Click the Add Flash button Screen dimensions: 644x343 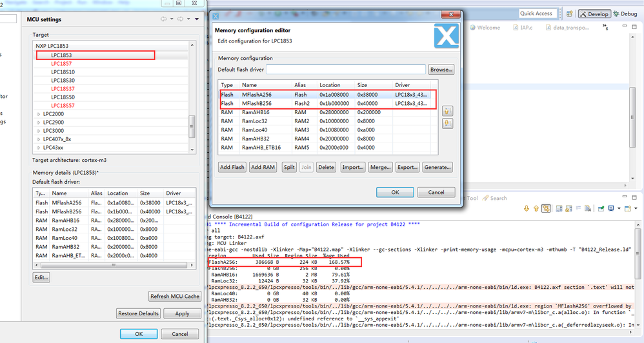click(232, 167)
